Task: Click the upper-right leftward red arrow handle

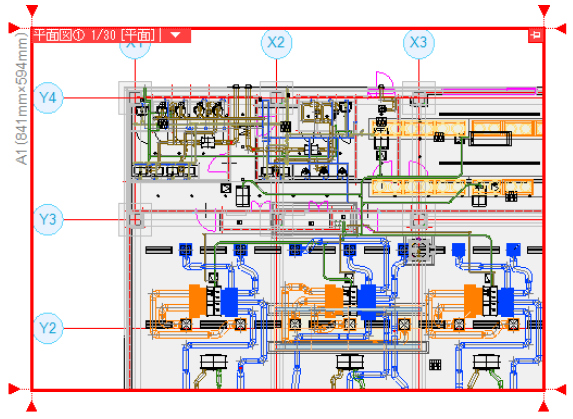Action: coord(561,28)
